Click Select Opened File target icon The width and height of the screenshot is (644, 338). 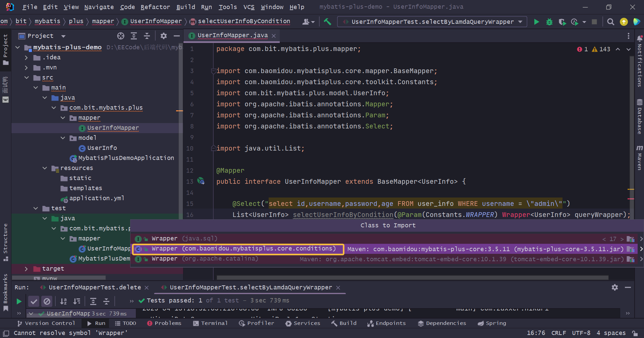click(x=121, y=36)
